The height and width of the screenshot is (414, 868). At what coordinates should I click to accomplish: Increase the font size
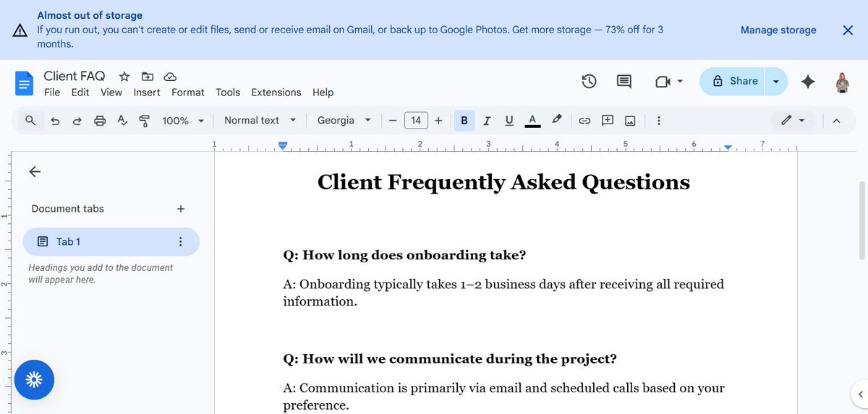438,121
